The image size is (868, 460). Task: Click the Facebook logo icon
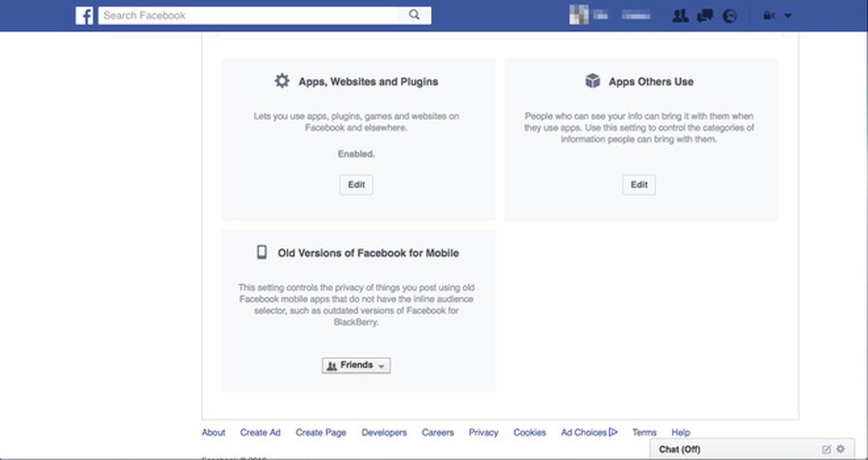[x=84, y=16]
